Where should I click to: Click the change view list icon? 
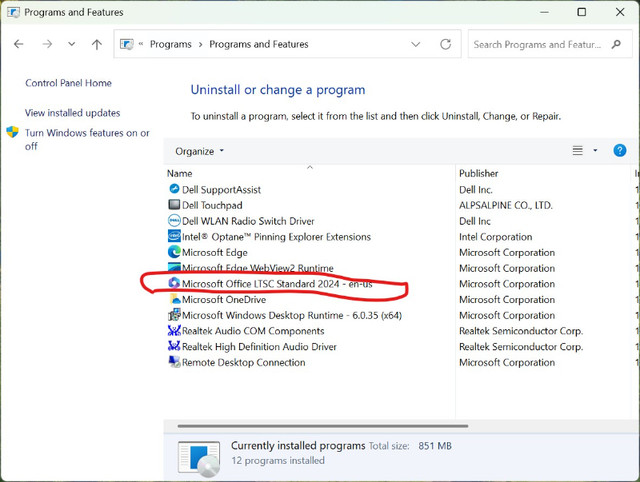tap(578, 151)
